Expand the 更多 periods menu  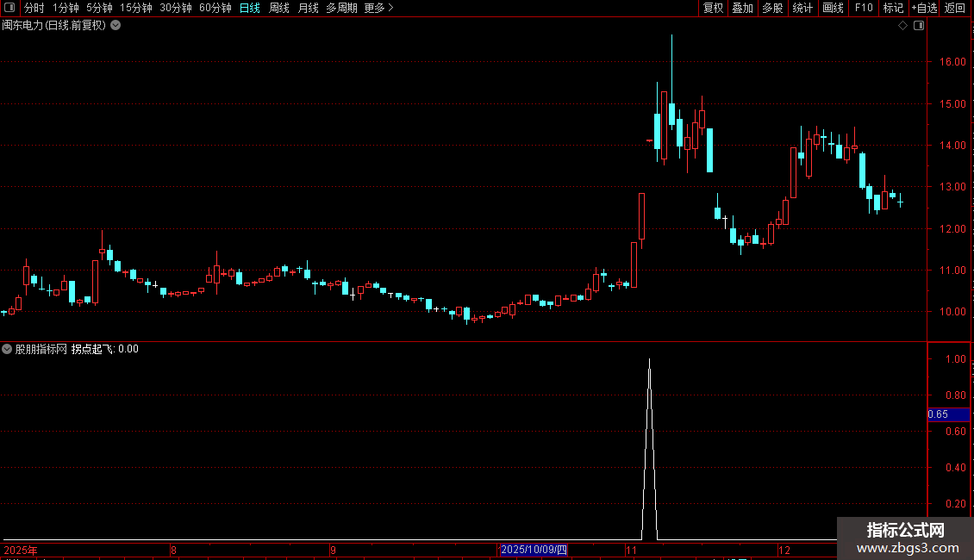pos(379,8)
